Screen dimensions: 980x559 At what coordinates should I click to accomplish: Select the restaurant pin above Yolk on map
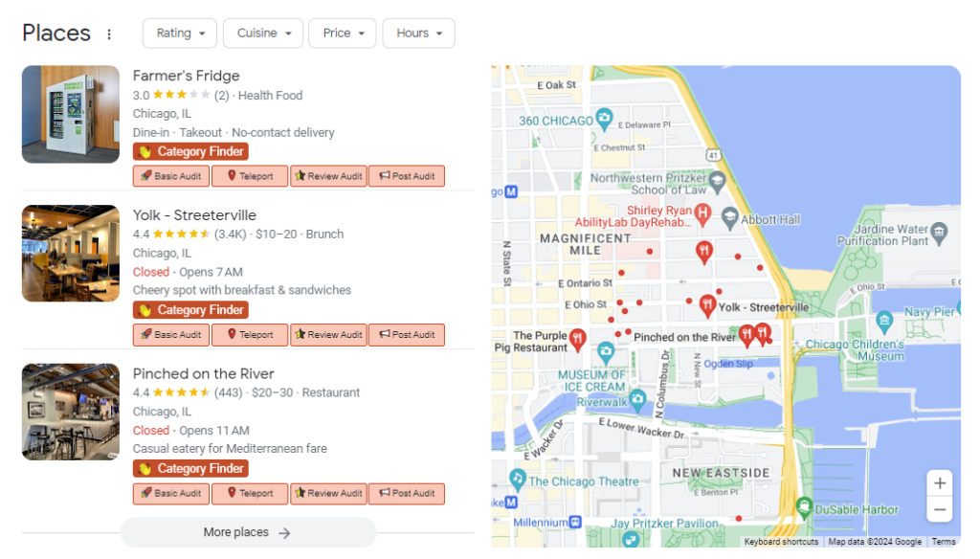click(x=704, y=252)
